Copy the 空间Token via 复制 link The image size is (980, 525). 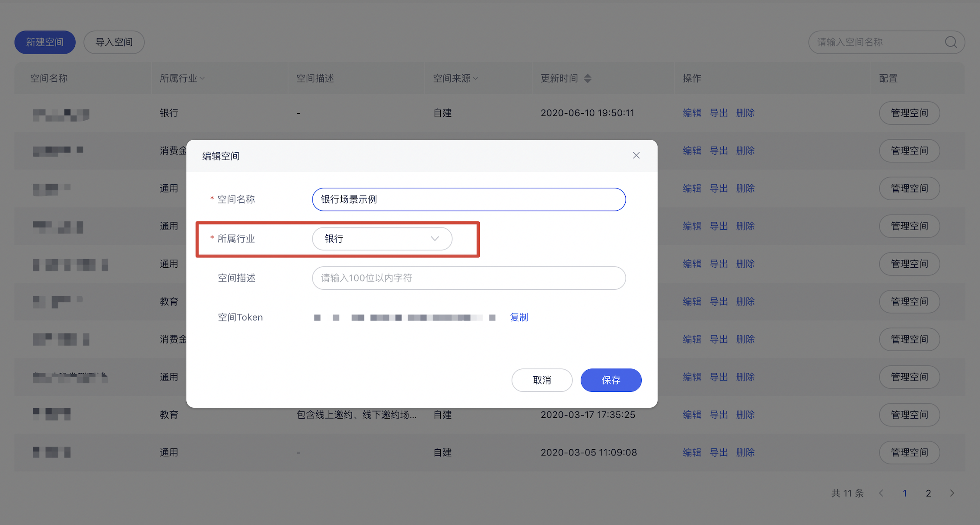tap(519, 317)
